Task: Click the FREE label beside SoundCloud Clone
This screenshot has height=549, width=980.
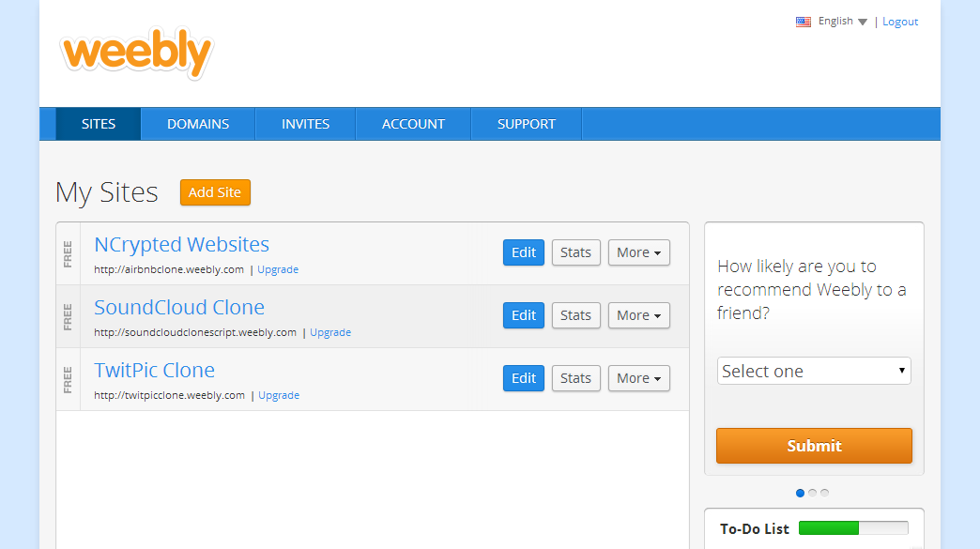Action: click(68, 316)
